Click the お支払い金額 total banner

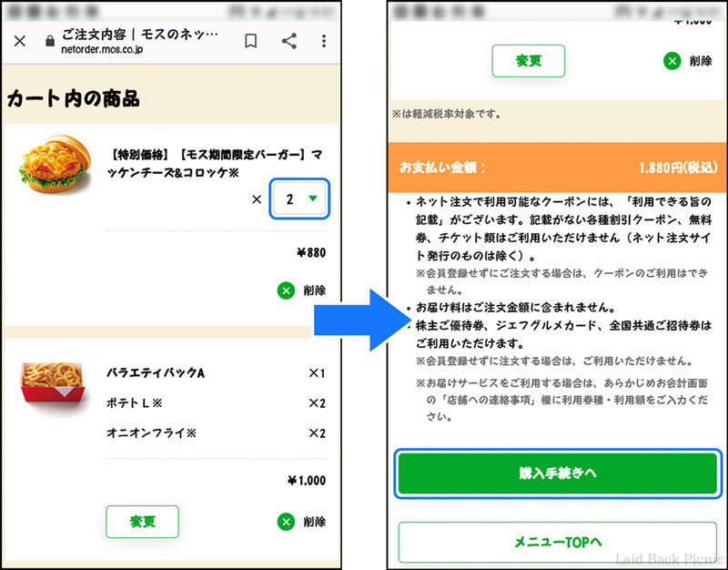(557, 168)
